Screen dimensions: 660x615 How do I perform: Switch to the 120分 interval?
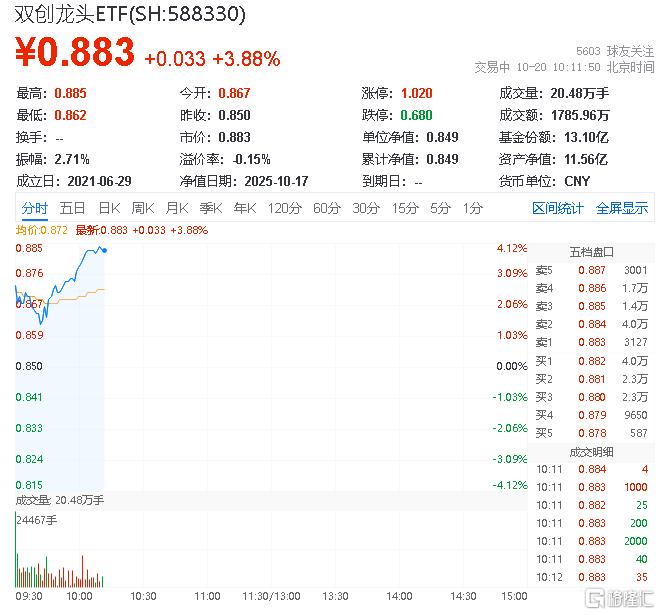[x=284, y=208]
